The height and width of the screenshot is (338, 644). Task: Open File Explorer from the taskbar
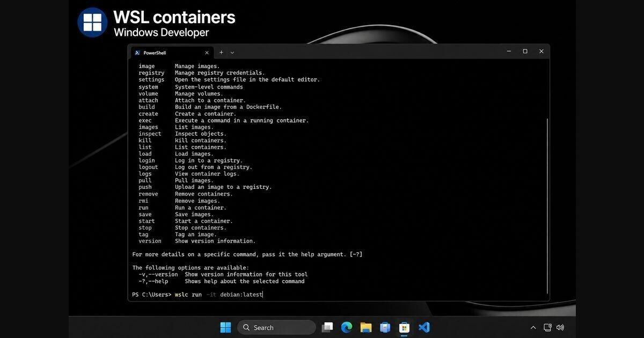pyautogui.click(x=366, y=327)
